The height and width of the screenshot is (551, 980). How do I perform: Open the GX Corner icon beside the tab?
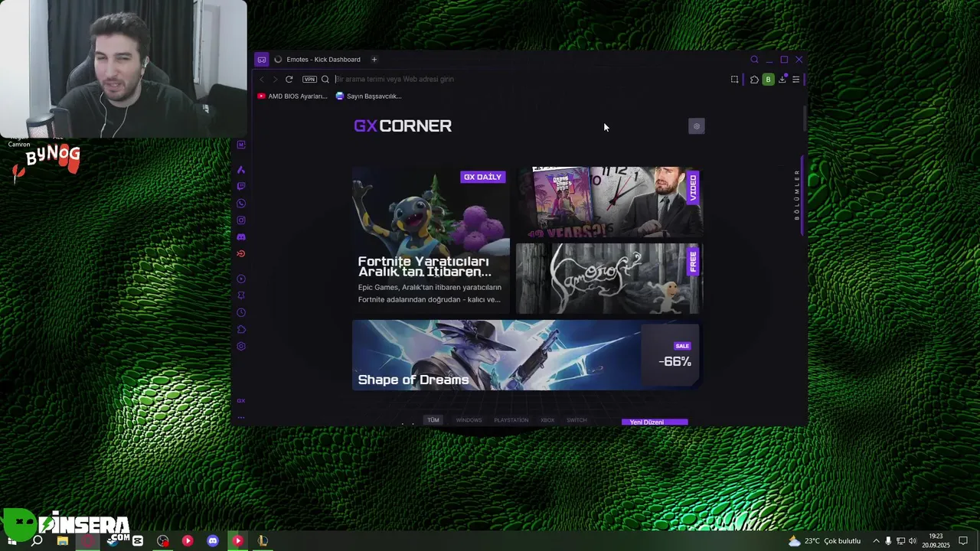[x=262, y=60]
